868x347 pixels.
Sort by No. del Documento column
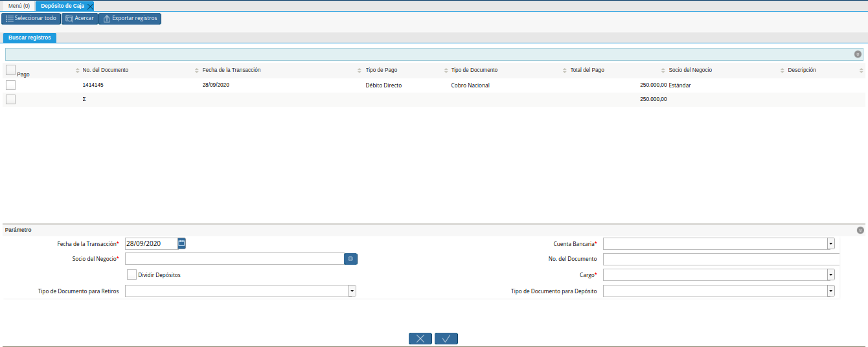click(106, 70)
